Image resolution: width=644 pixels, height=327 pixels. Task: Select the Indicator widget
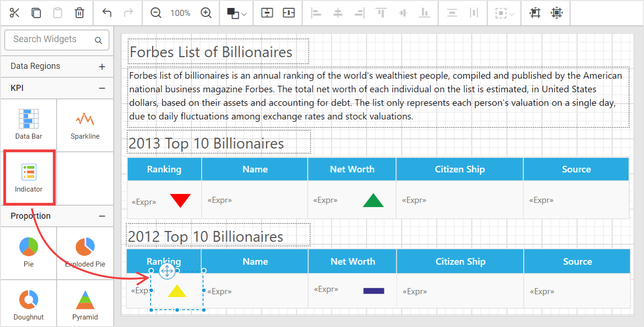point(29,178)
